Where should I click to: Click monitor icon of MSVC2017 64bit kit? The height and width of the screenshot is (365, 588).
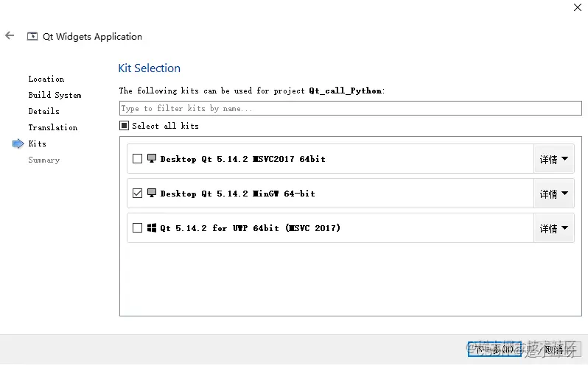click(152, 158)
